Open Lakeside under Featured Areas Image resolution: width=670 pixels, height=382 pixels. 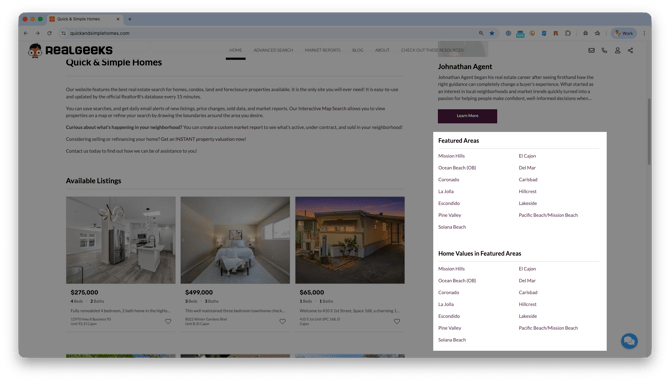click(528, 203)
